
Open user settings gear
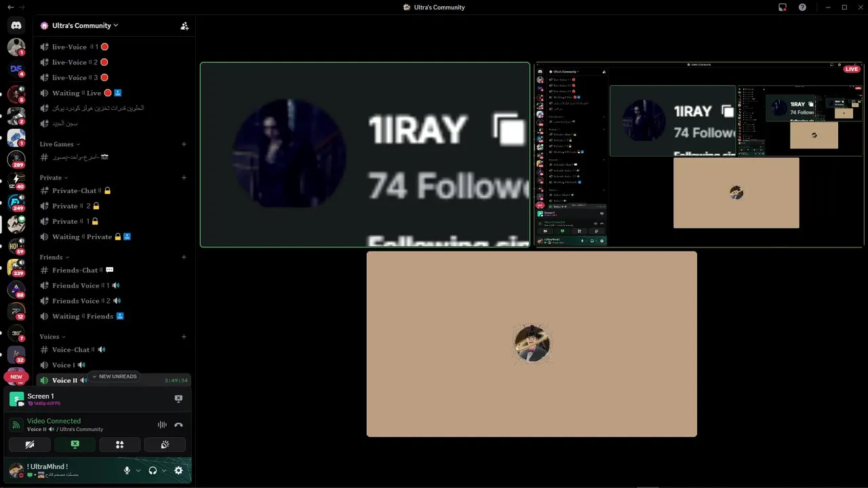[x=178, y=470]
